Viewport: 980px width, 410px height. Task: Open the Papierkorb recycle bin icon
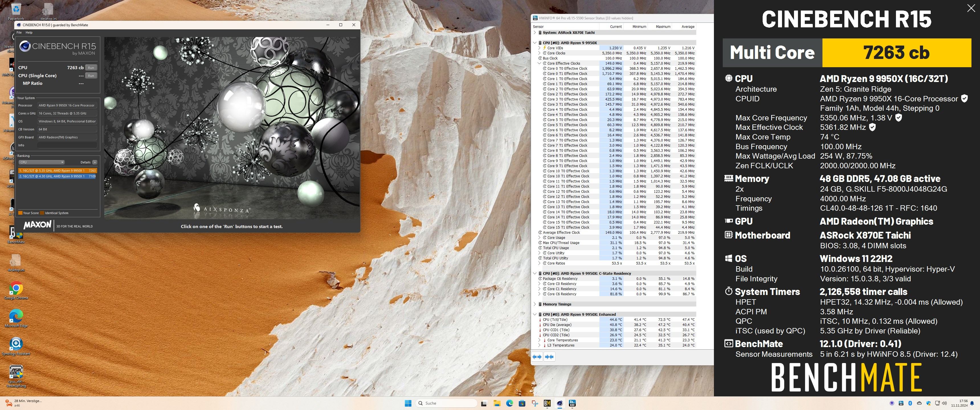[x=16, y=11]
